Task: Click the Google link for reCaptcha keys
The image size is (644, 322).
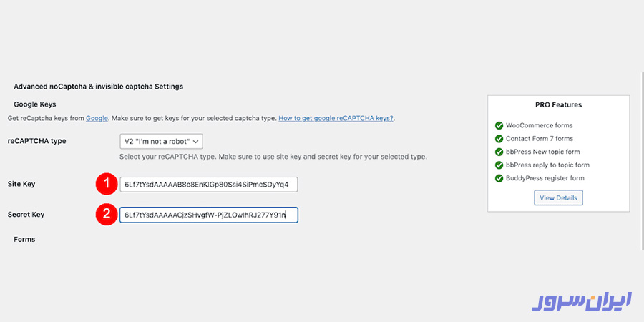Action: (97, 118)
